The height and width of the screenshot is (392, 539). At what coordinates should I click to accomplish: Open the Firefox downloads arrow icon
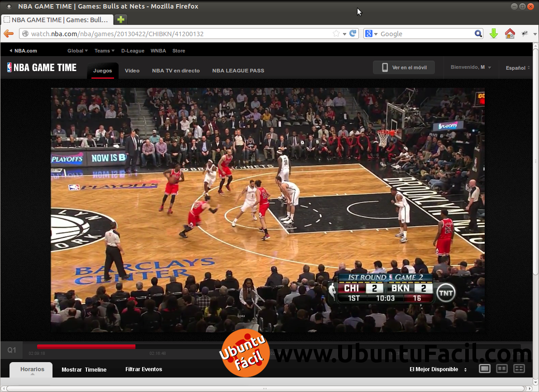pos(494,33)
